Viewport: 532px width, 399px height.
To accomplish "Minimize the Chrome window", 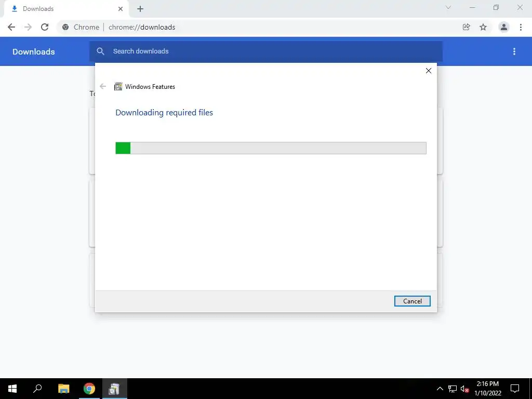I will click(x=472, y=7).
